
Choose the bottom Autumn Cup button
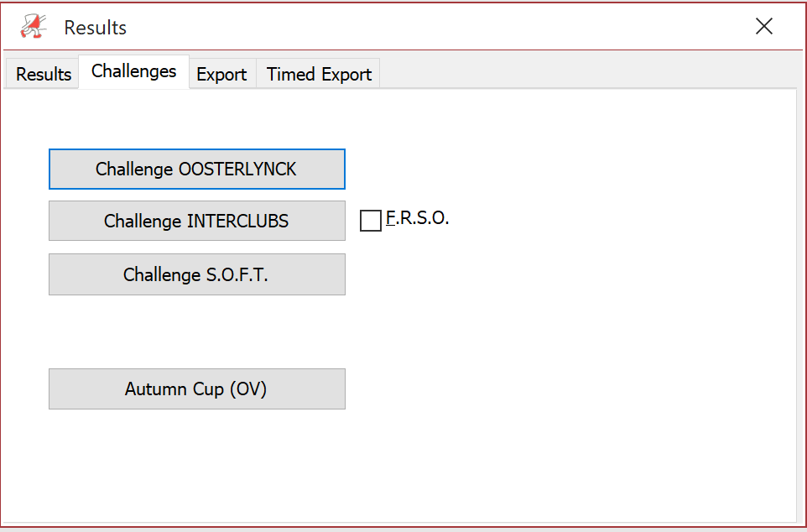click(x=197, y=389)
